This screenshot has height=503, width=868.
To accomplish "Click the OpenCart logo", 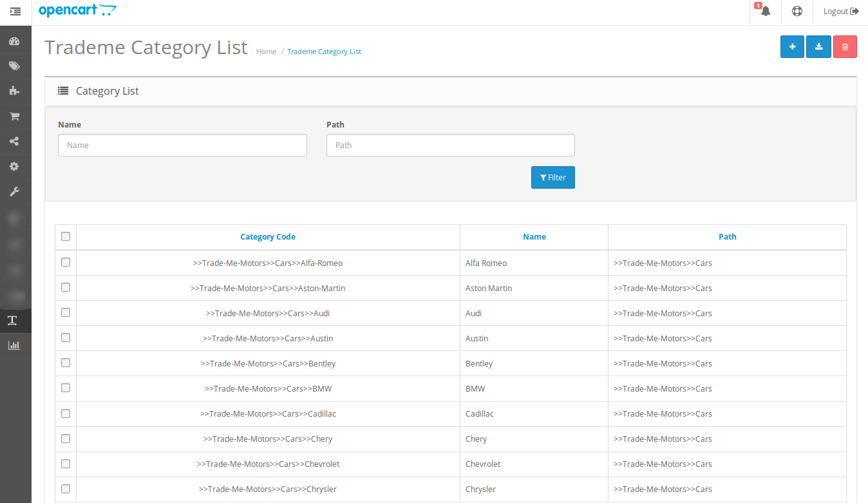I will click(x=78, y=10).
